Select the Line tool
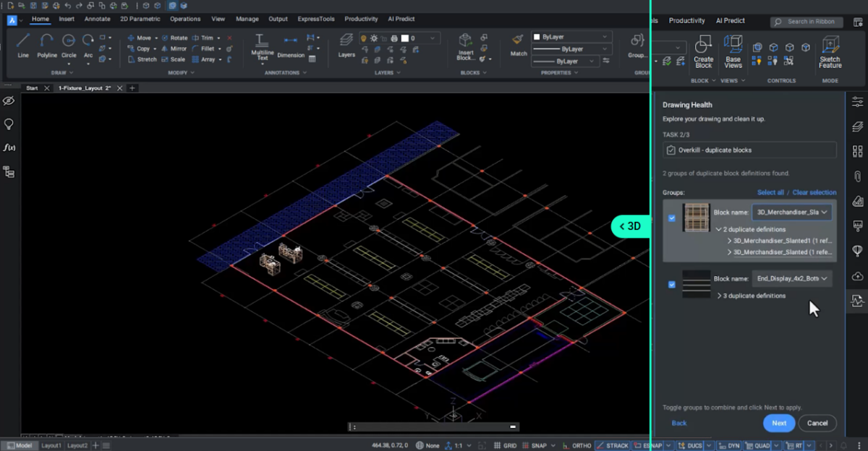The image size is (868, 451). tap(22, 45)
